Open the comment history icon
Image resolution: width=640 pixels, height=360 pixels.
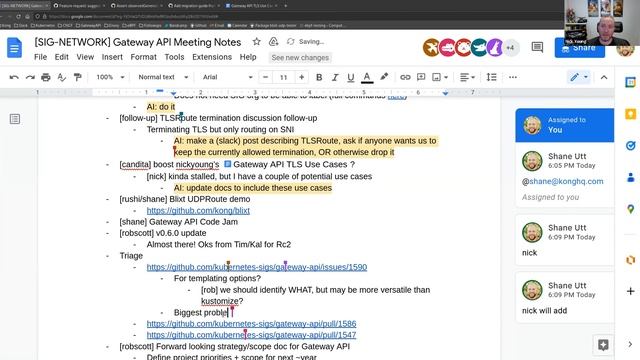(537, 47)
